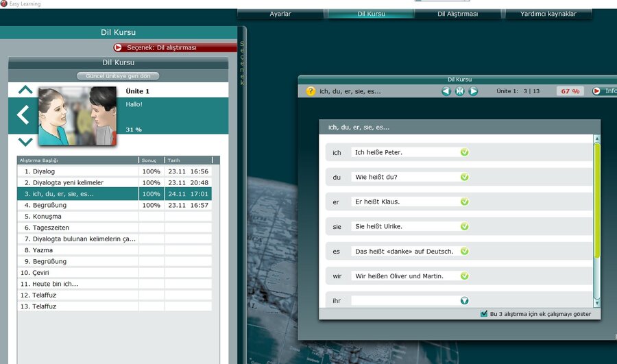The width and height of the screenshot is (617, 364).
Task: Click the Info button label
Action: (611, 91)
